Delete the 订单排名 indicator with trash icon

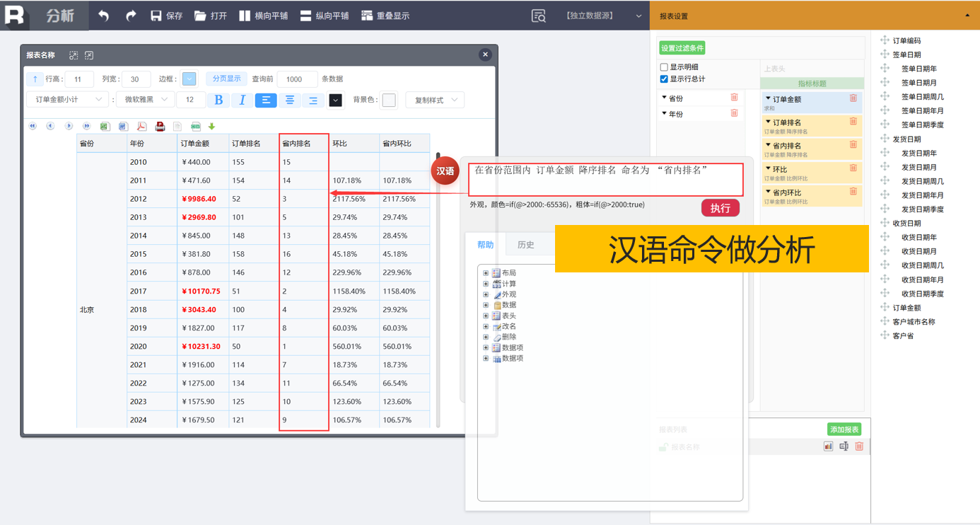pyautogui.click(x=853, y=122)
